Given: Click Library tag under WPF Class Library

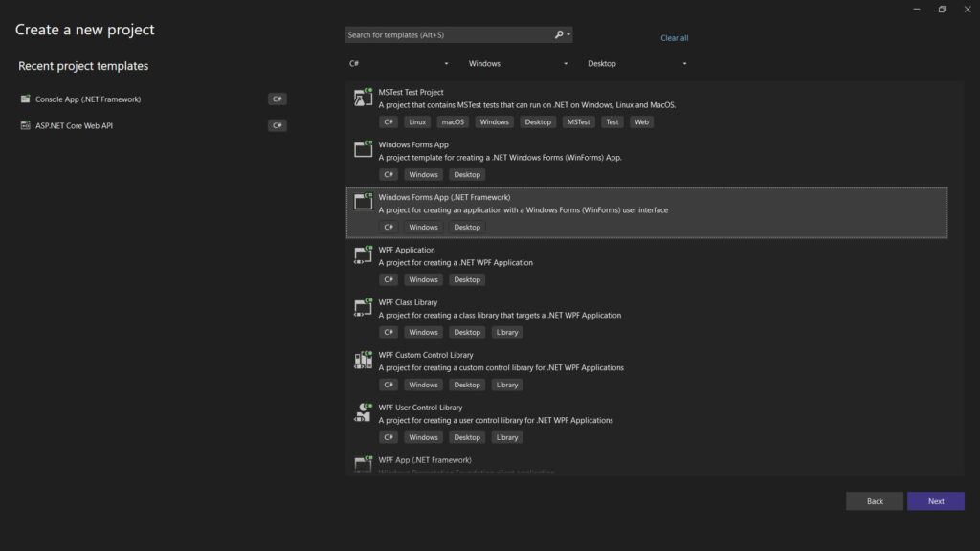Looking at the screenshot, I should (507, 332).
